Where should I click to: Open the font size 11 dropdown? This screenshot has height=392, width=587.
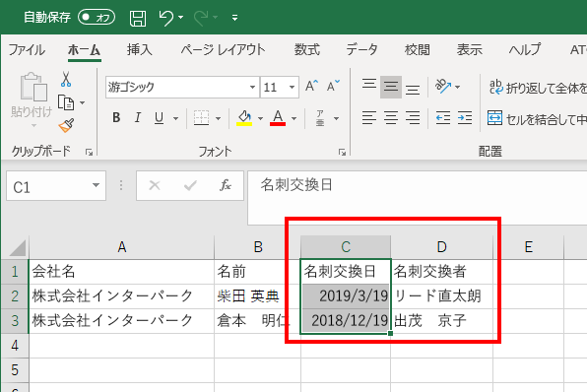point(292,88)
